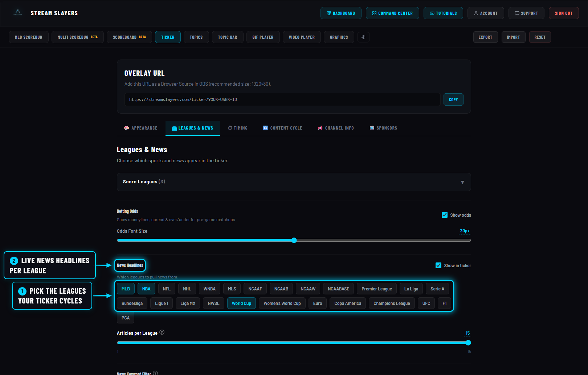Toggle the MLB news league
The height and width of the screenshot is (375, 588).
[126, 289]
